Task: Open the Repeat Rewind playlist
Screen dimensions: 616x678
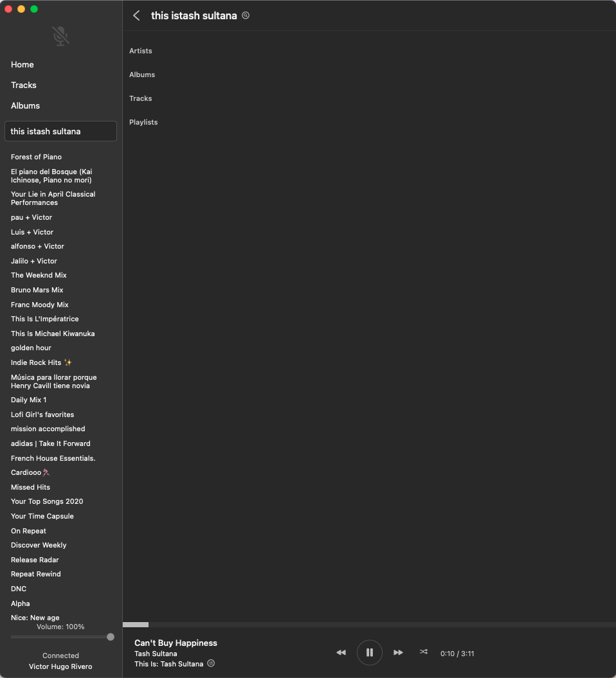Action: click(x=36, y=575)
